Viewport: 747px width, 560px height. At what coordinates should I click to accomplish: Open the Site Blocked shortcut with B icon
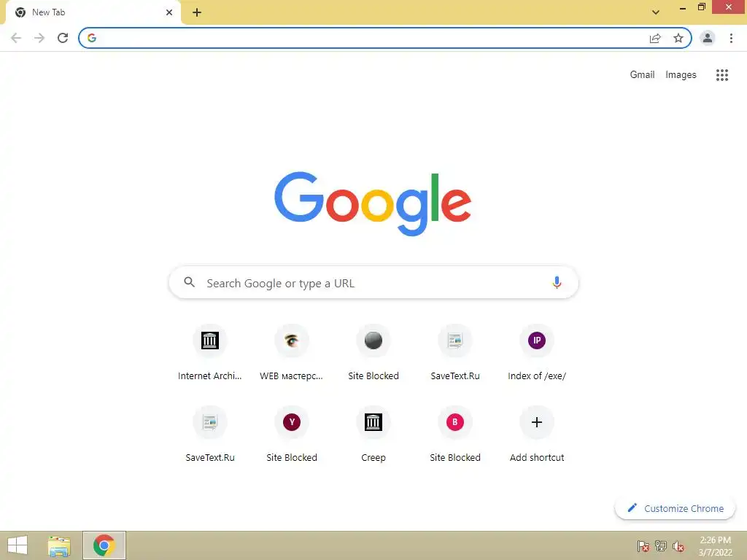455,435
